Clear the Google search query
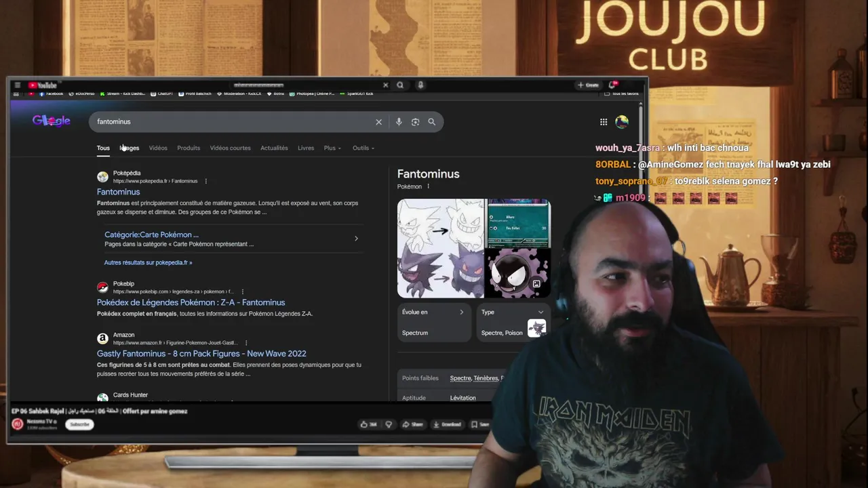The width and height of the screenshot is (868, 488). tap(378, 122)
